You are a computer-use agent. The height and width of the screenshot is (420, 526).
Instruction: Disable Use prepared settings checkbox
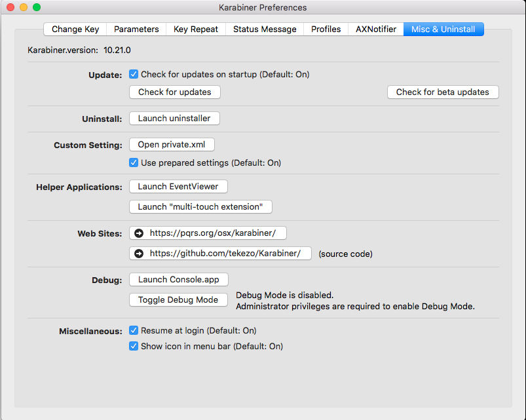(x=134, y=162)
